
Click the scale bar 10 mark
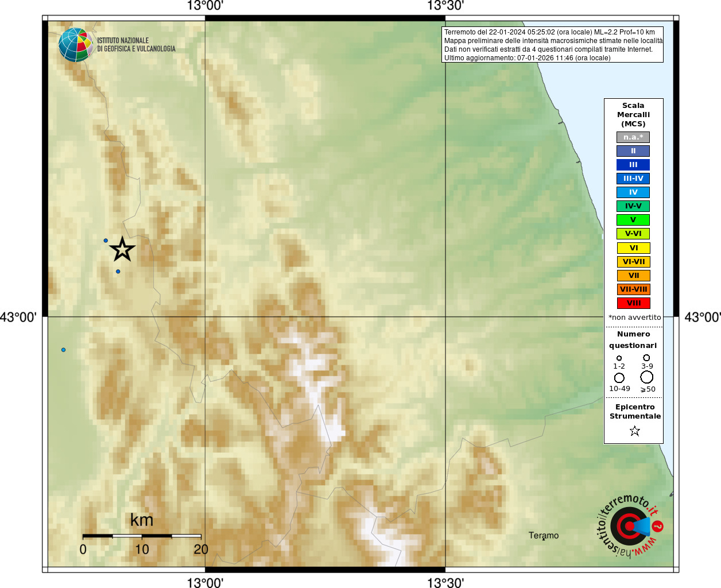(142, 550)
